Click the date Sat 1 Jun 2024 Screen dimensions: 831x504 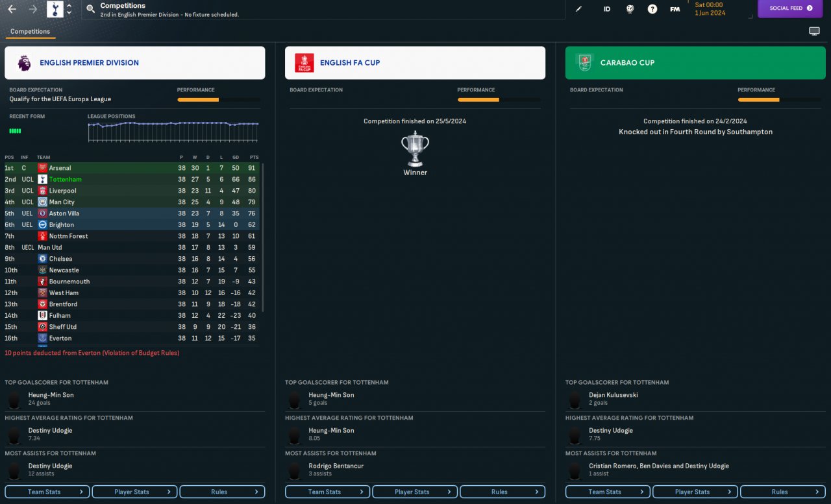pos(710,9)
